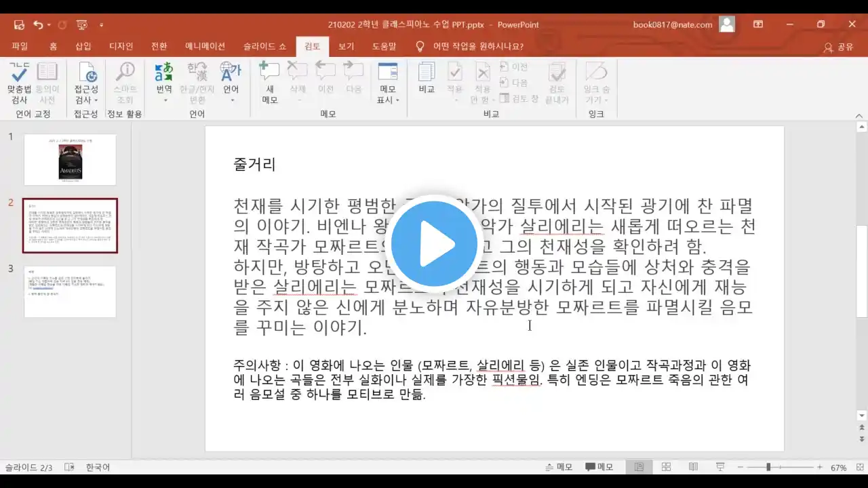Switch to the 슬라이드 쇼 tab
Image resolution: width=868 pixels, height=488 pixels.
264,47
